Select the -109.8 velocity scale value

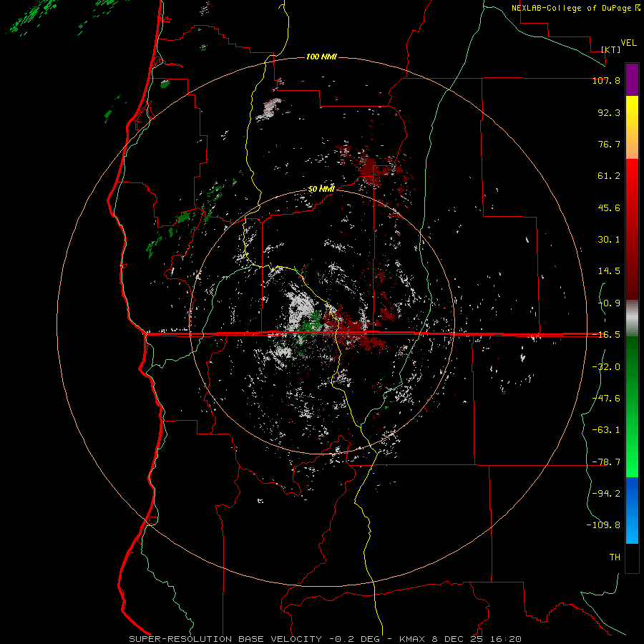603,525
